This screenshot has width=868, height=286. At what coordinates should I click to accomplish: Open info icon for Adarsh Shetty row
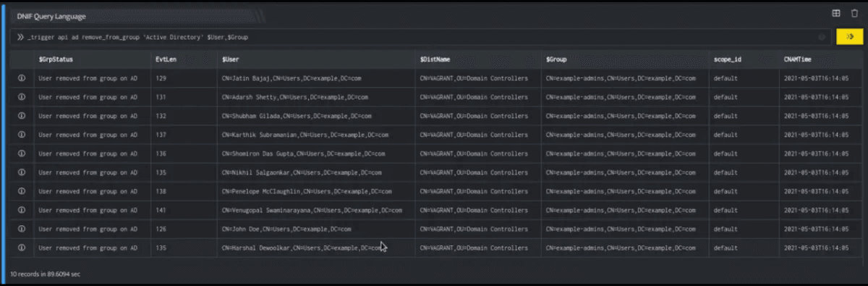(x=22, y=96)
